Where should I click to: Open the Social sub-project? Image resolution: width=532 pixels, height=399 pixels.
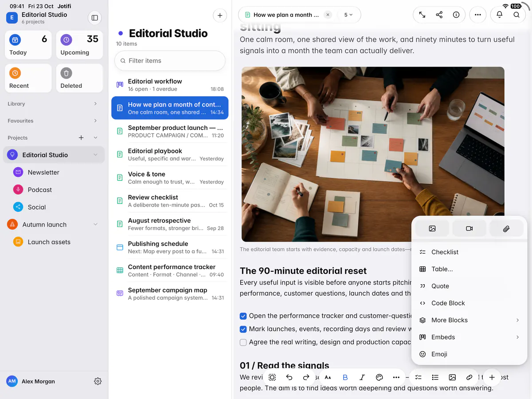[x=54, y=207]
